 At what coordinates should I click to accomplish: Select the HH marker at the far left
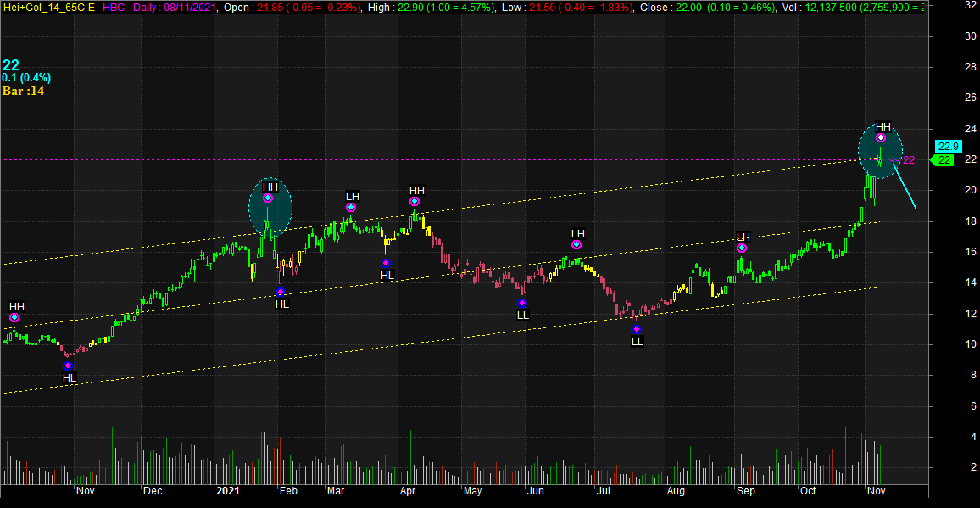[x=14, y=317]
